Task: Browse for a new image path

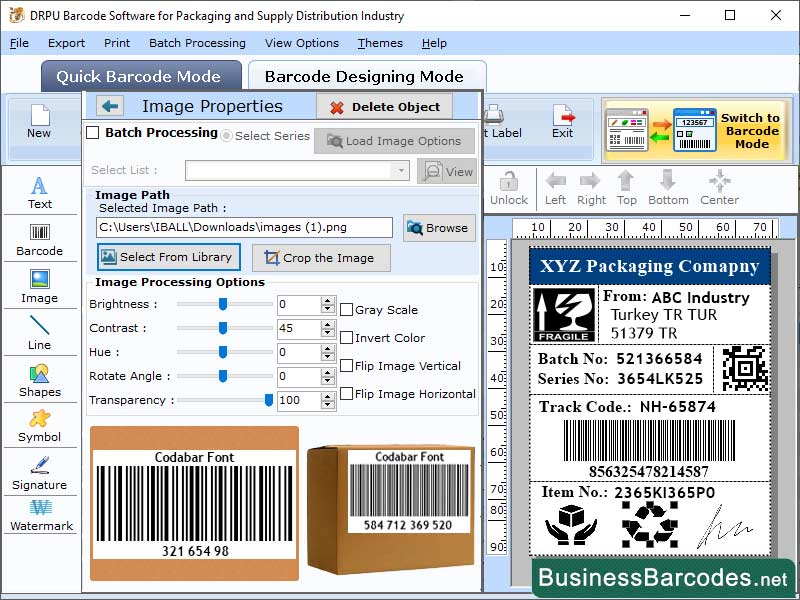Action: point(438,228)
